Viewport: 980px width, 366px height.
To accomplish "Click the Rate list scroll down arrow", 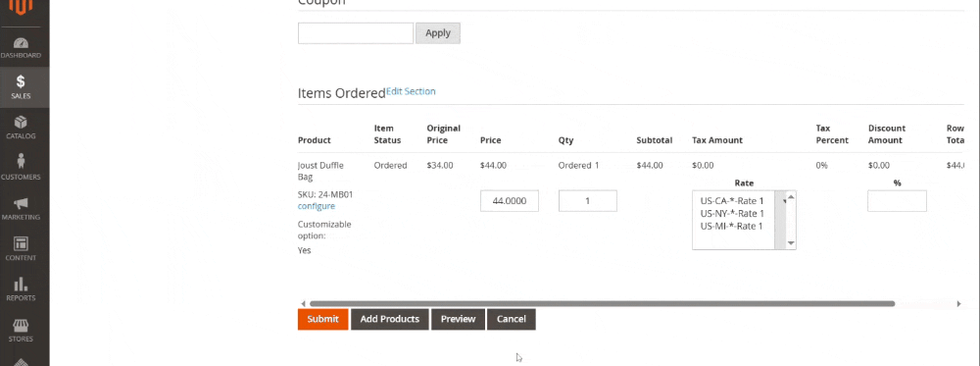I will pyautogui.click(x=791, y=243).
